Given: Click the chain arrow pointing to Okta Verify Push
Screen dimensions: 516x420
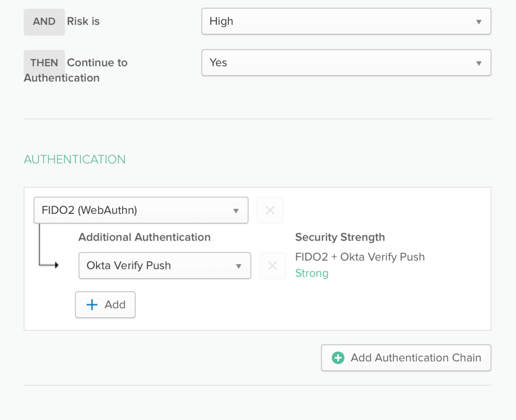Looking at the screenshot, I should 56,265.
